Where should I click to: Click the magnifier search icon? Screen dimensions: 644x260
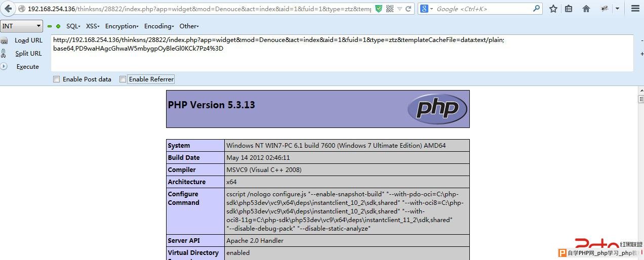pyautogui.click(x=536, y=9)
